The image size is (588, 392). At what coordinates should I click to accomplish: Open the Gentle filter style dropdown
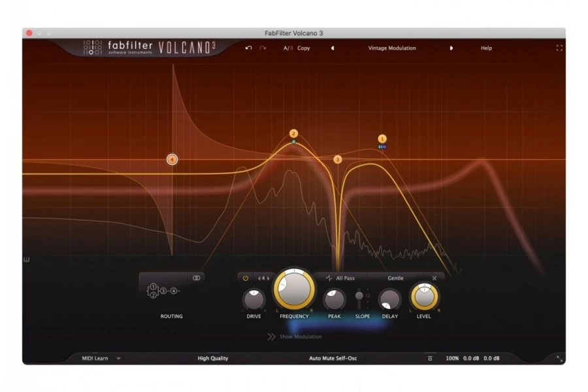click(396, 278)
